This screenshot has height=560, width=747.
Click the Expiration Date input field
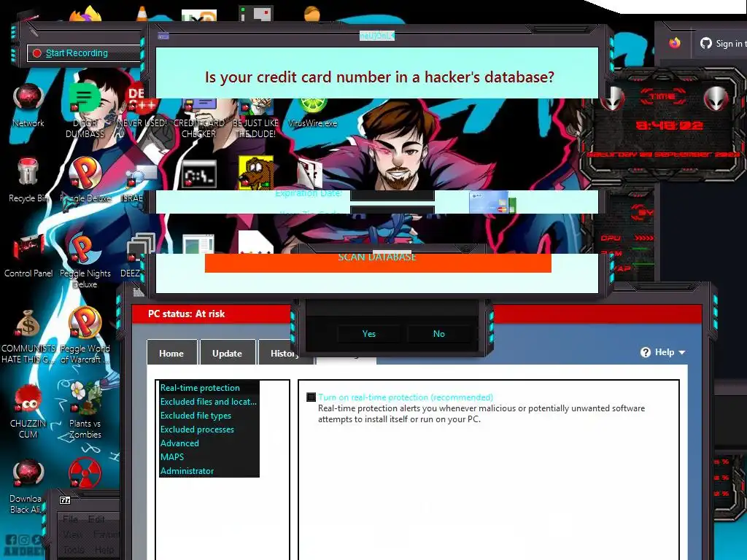click(392, 195)
